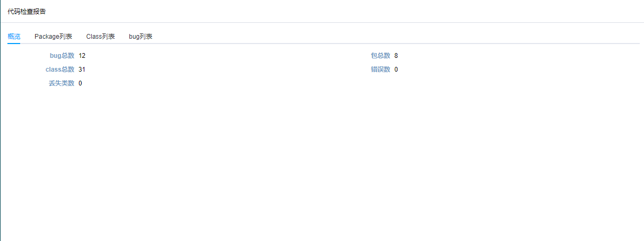Click the dark teal left window border
The image size is (644, 241).
click(1, 120)
